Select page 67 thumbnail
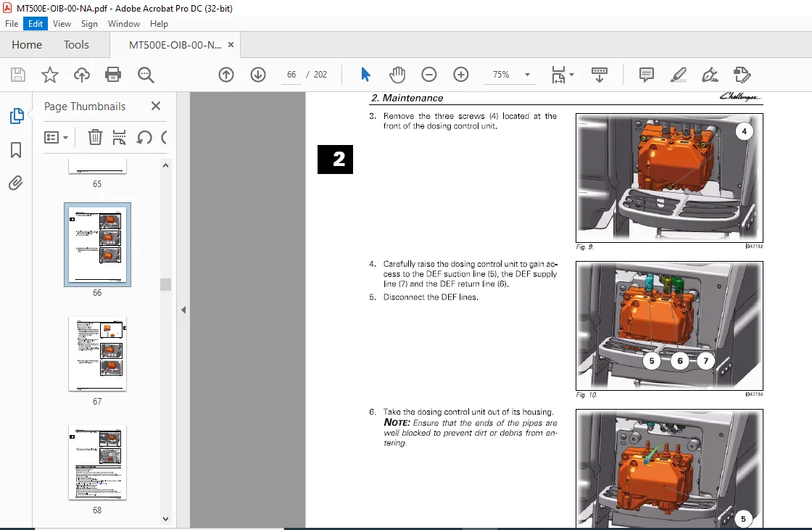 click(x=97, y=353)
